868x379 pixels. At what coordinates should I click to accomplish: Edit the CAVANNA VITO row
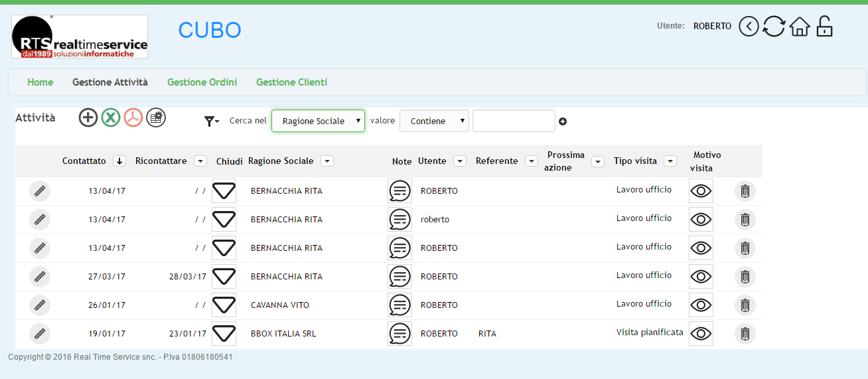40,305
